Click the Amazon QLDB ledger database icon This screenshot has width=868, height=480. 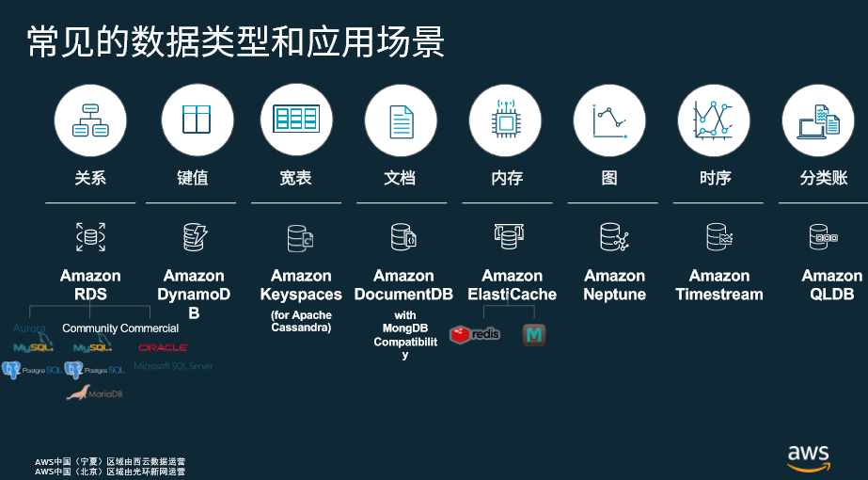(823, 236)
